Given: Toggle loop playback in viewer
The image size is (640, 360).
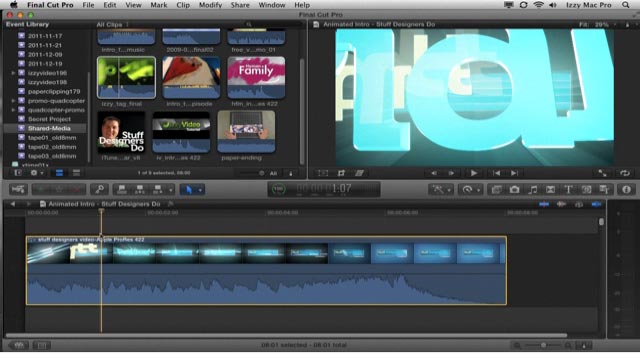Looking at the screenshot, I should pyautogui.click(x=625, y=173).
